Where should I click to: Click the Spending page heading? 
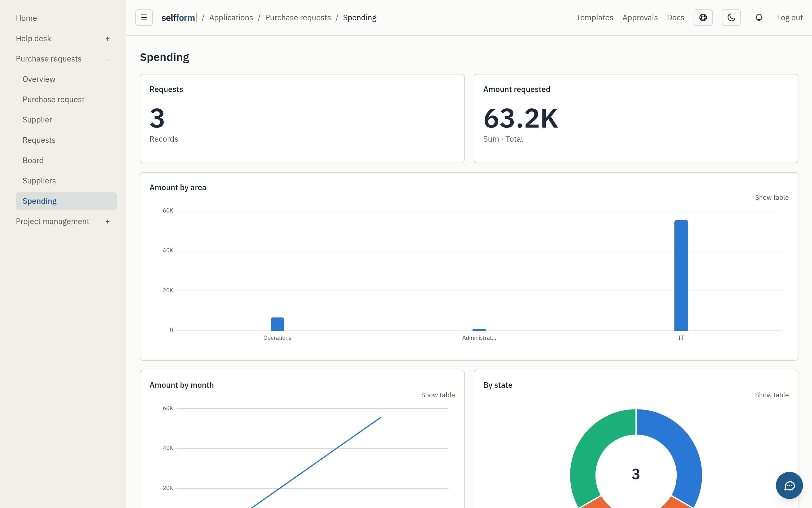[x=164, y=58]
